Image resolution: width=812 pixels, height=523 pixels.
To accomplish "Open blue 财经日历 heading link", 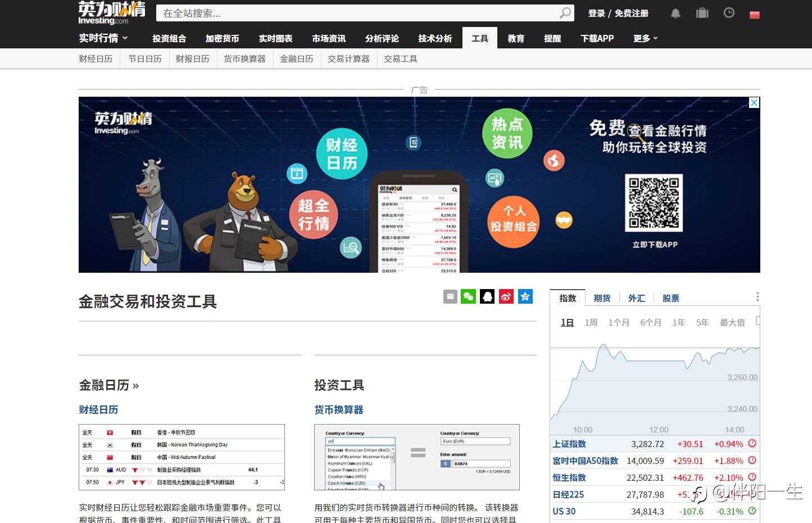I will pos(98,409).
